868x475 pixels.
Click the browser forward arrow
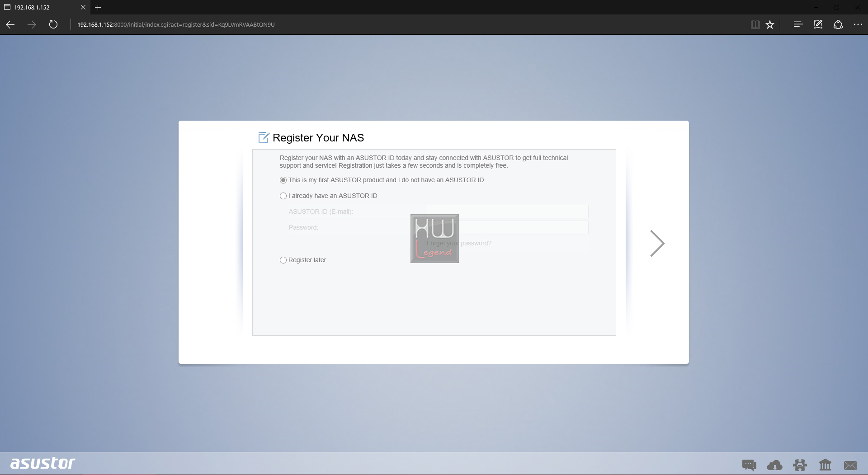tap(32, 25)
